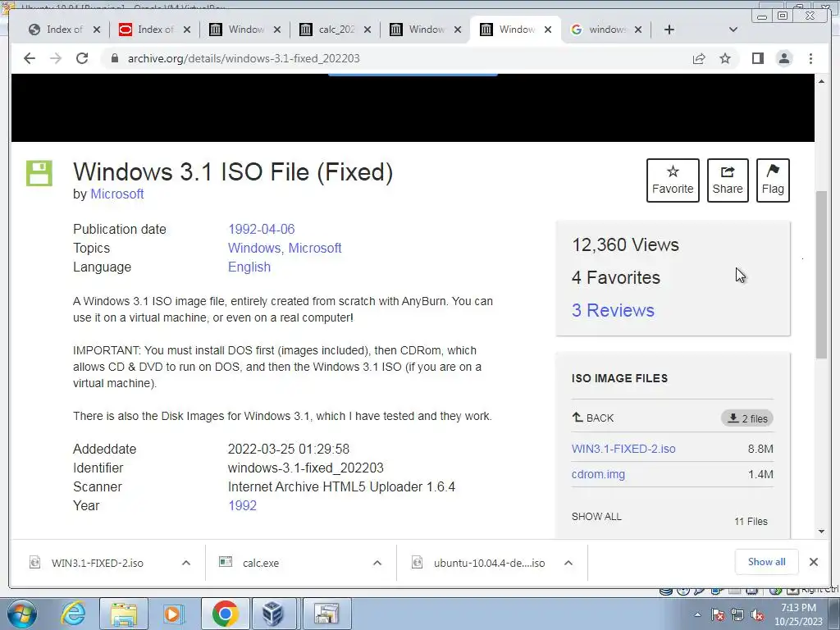Screen dimensions: 840x630
Task: Click the Favorite button
Action: click(673, 180)
